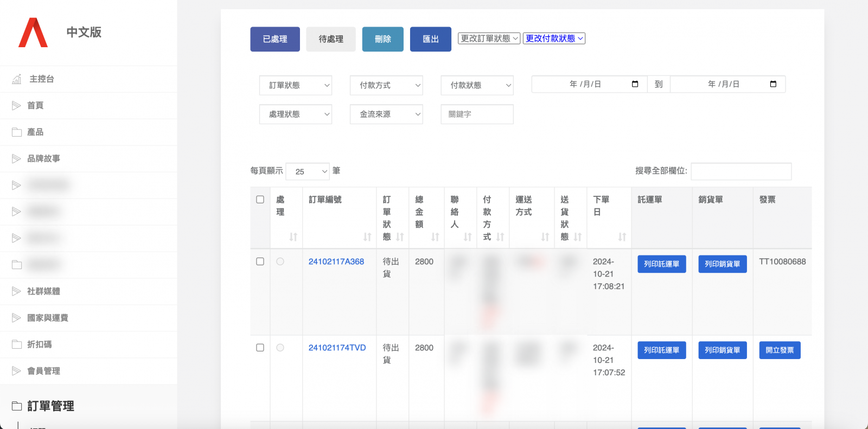
Task: Click the start date 年/月/日 field
Action: point(589,84)
